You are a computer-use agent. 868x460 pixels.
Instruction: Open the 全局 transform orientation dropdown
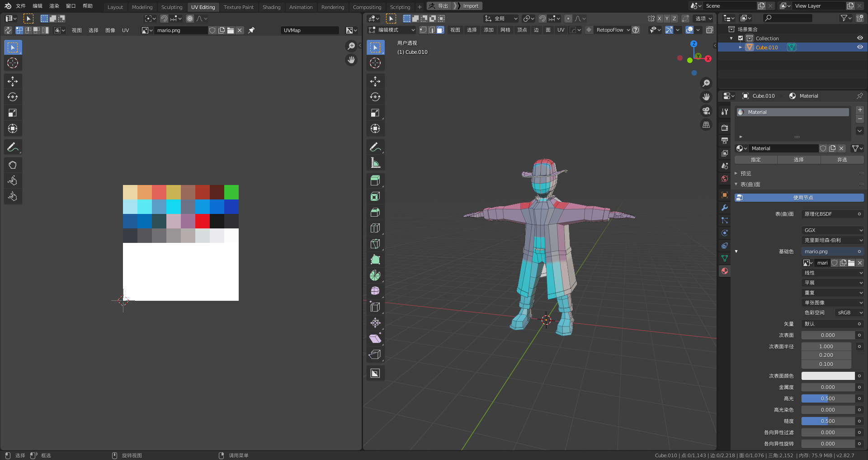(501, 19)
